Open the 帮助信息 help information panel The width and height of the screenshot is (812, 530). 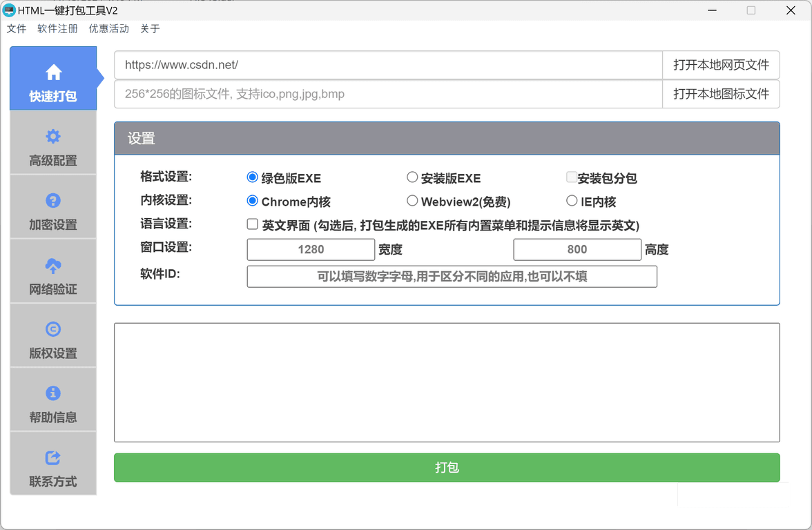tap(53, 400)
